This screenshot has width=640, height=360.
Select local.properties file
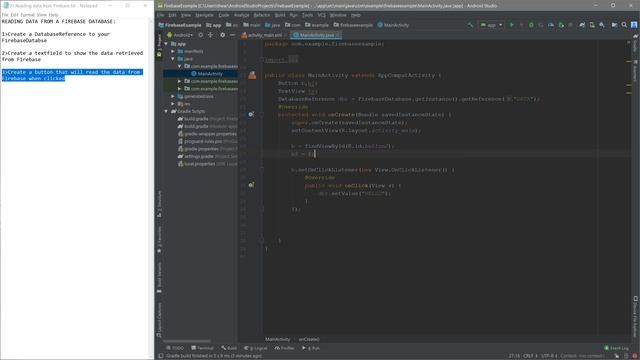tap(207, 164)
